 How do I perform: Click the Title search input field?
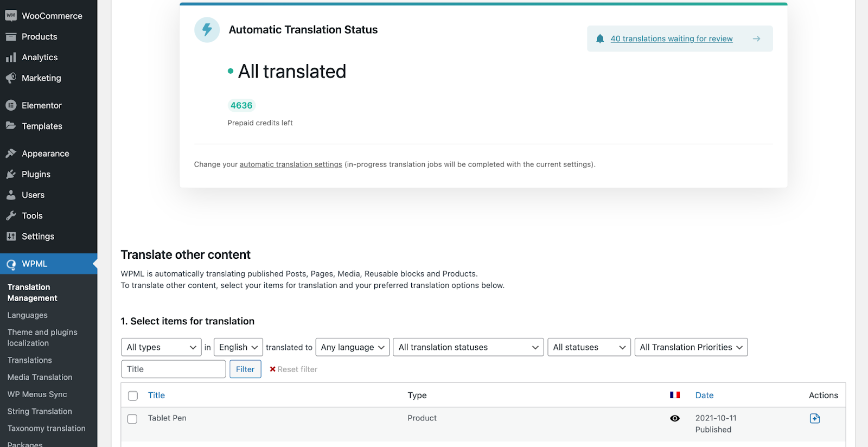174,369
